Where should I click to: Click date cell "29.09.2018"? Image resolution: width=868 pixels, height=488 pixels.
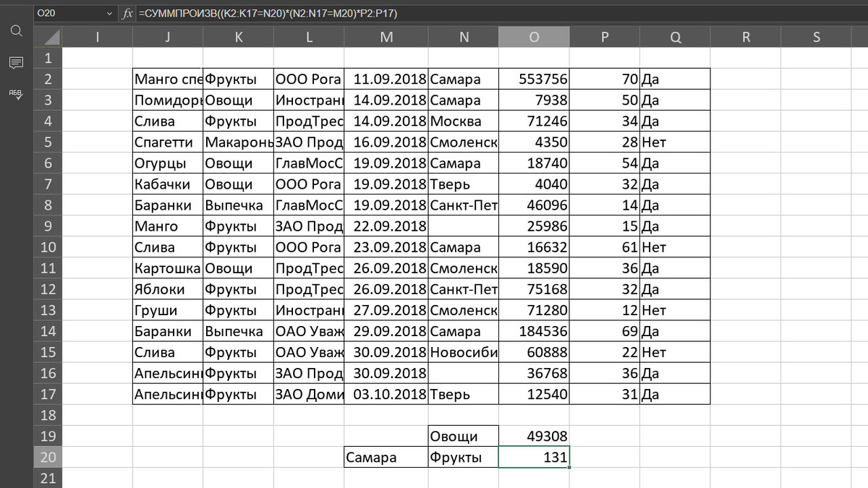click(386, 331)
